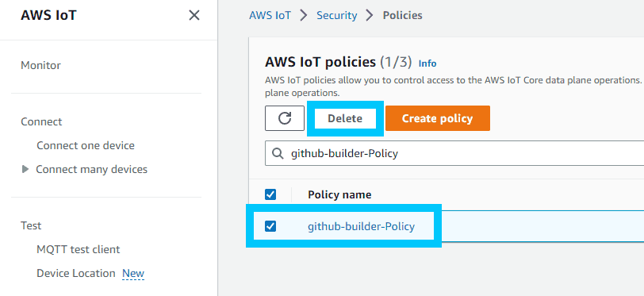Click the Connect section heading in the sidebar

pyautogui.click(x=41, y=121)
